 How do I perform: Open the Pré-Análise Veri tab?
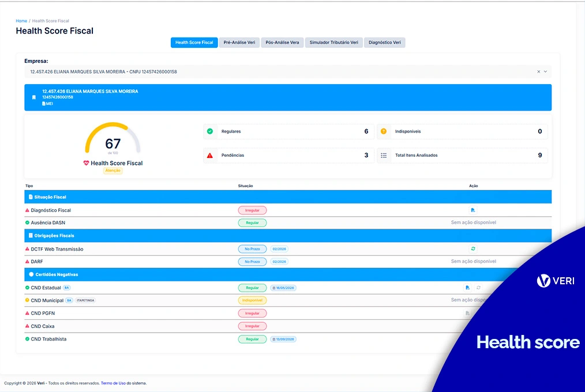tap(239, 42)
